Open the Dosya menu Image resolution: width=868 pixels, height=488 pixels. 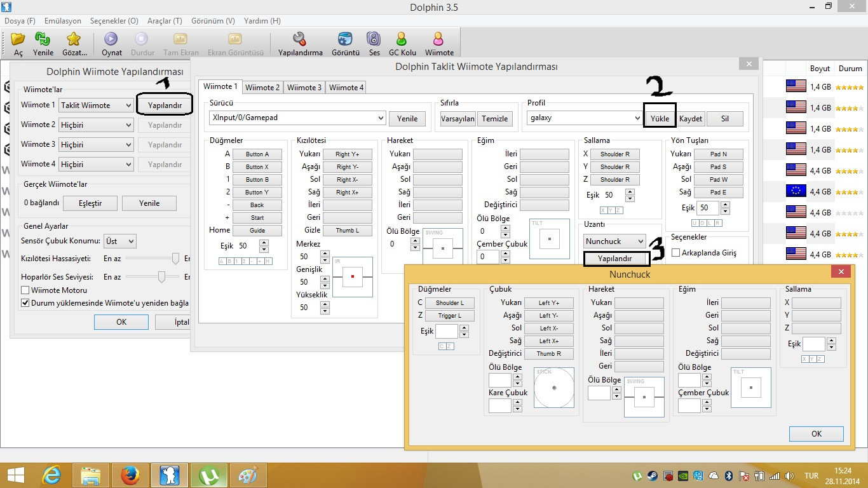pyautogui.click(x=20, y=21)
